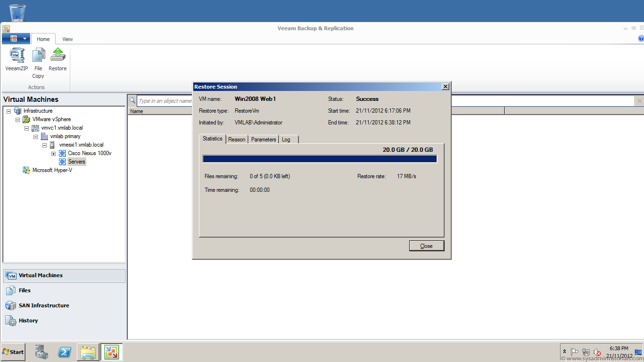Click the SAN Infrastructure pane icon
This screenshot has height=362, width=644.
tap(11, 306)
